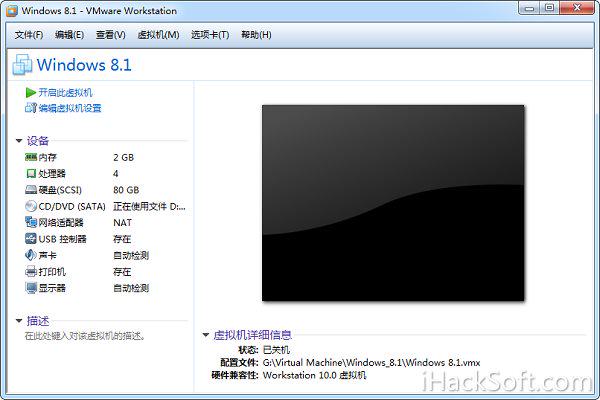Select the display (显示器) icon

(x=31, y=288)
